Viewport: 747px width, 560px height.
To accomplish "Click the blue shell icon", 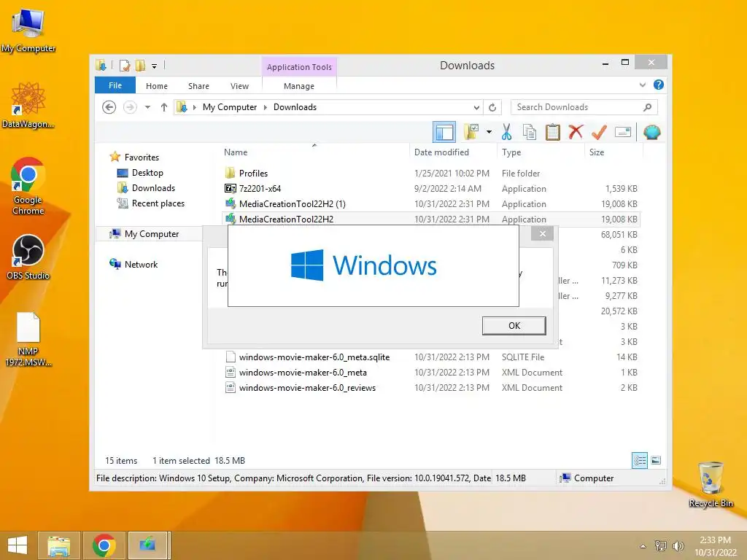I will point(651,132).
